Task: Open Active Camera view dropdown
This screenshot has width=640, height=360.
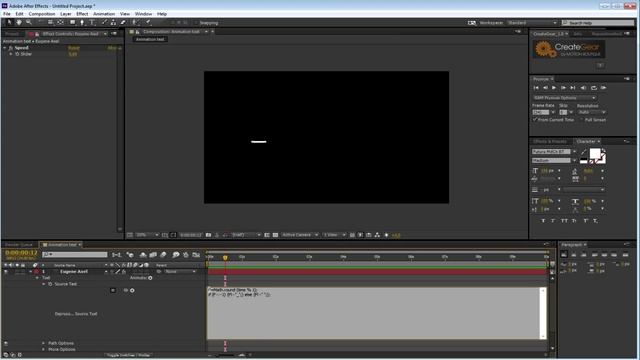Action: click(300, 235)
